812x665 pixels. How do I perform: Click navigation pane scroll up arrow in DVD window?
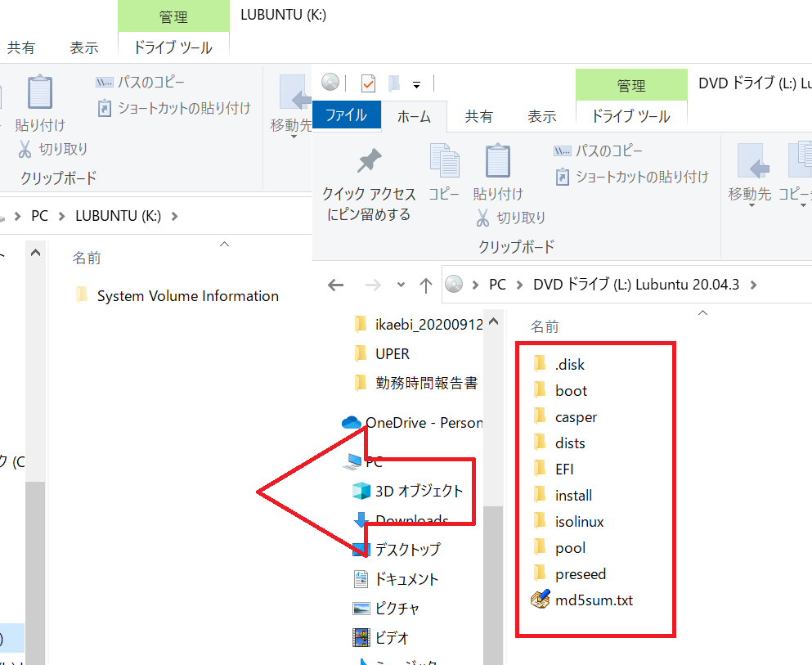pos(494,321)
